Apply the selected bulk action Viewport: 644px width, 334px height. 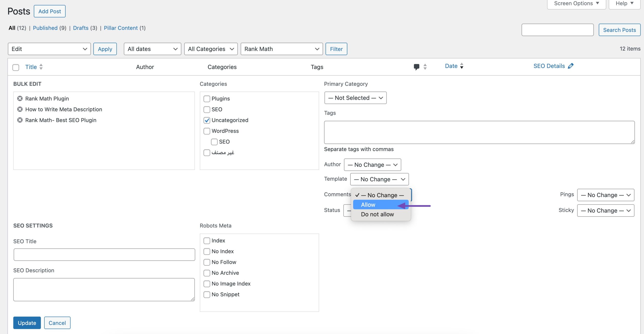click(x=105, y=49)
